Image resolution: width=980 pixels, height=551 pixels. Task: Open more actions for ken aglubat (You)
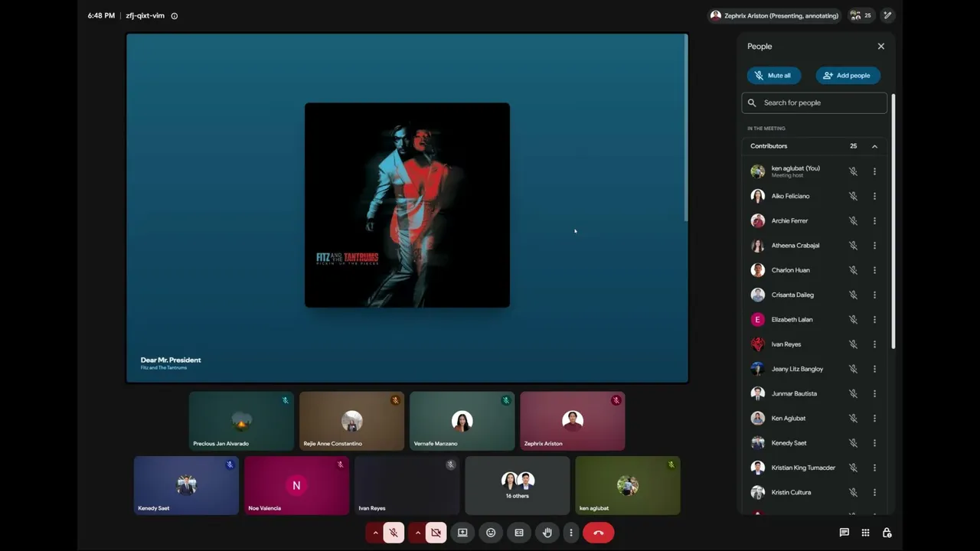pos(874,171)
